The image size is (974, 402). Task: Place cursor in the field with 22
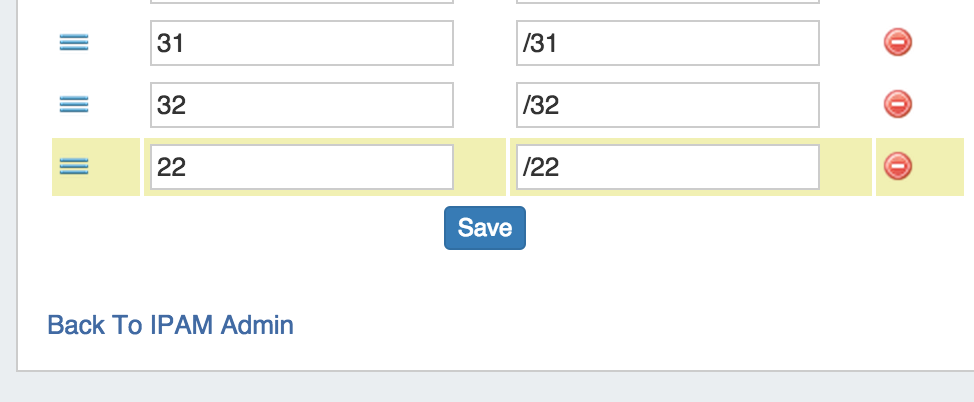tap(301, 167)
